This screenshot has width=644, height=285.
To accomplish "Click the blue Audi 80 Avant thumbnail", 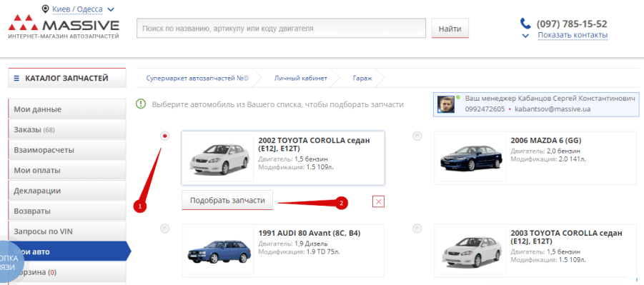I will tap(219, 251).
